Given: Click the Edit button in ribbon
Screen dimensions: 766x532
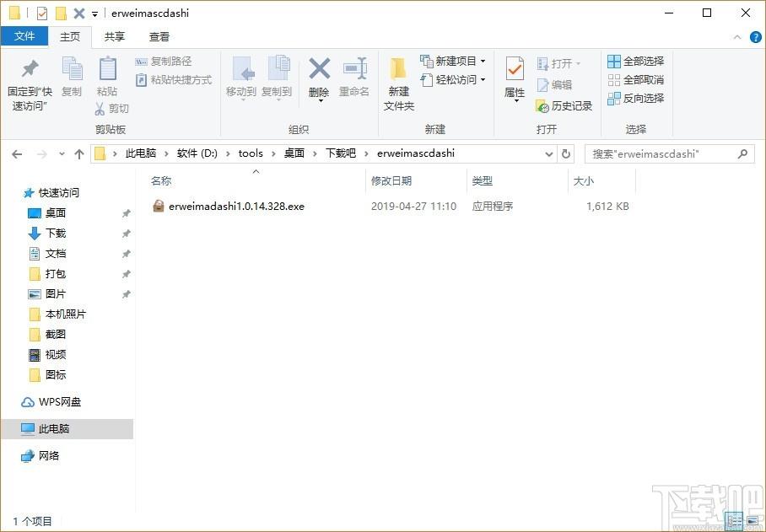Looking at the screenshot, I should click(x=554, y=84).
